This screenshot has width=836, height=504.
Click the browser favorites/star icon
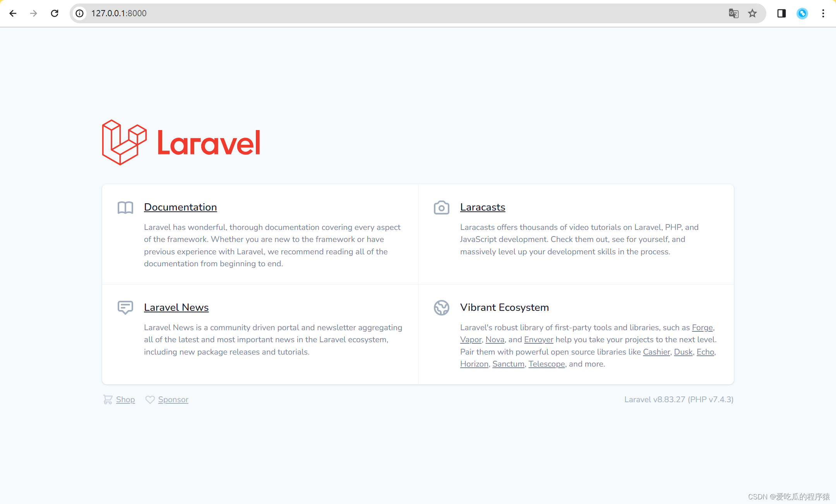pyautogui.click(x=752, y=13)
